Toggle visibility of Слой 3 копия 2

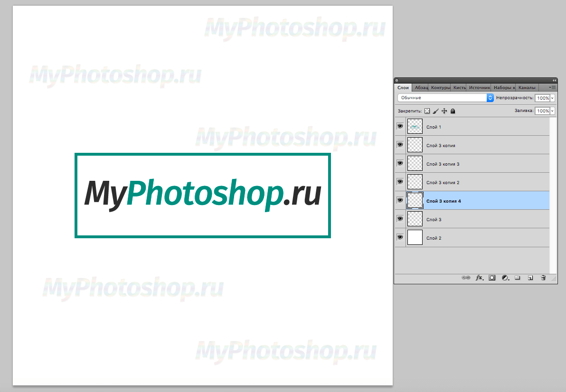coord(400,181)
